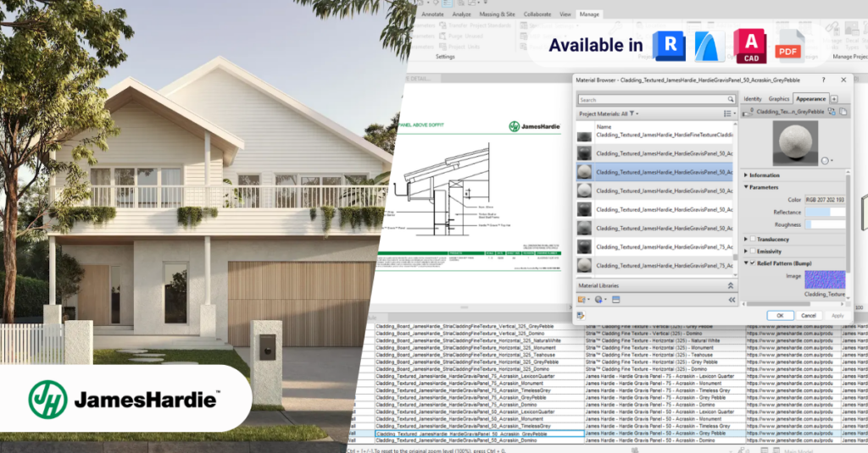
Task: Click the material preview sphere image
Action: click(794, 142)
